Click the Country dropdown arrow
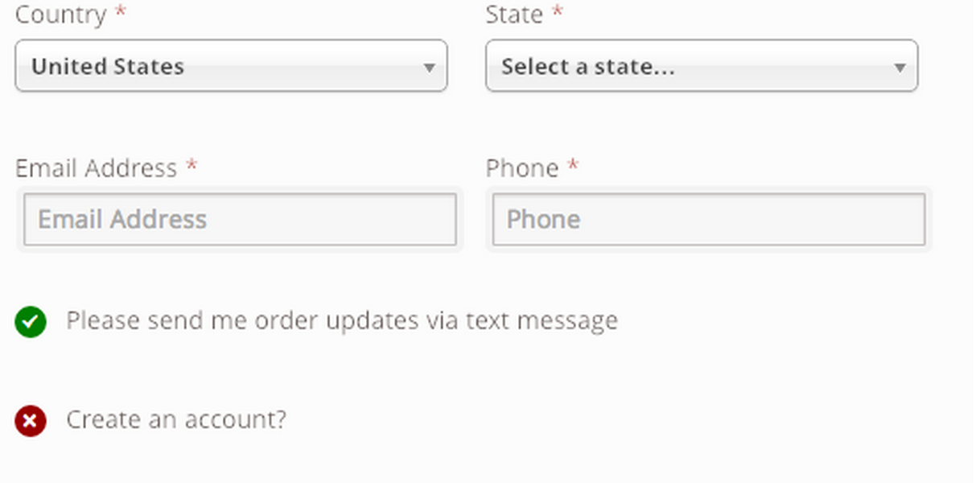The image size is (980, 491). pos(430,68)
